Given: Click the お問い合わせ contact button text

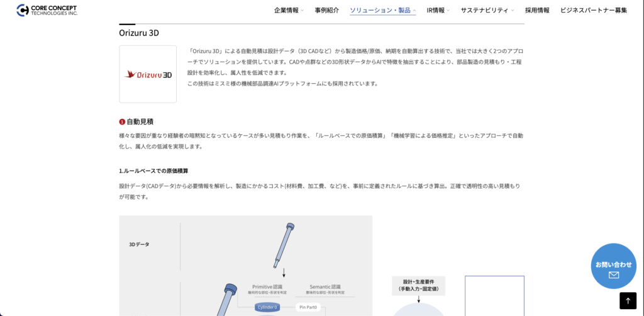Looking at the screenshot, I should (x=613, y=264).
